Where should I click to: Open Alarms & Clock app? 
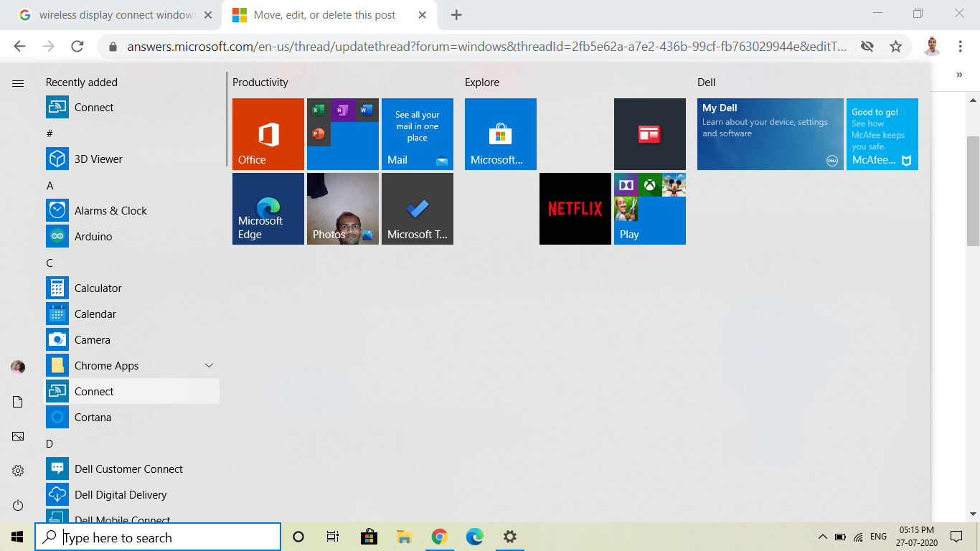(132, 211)
